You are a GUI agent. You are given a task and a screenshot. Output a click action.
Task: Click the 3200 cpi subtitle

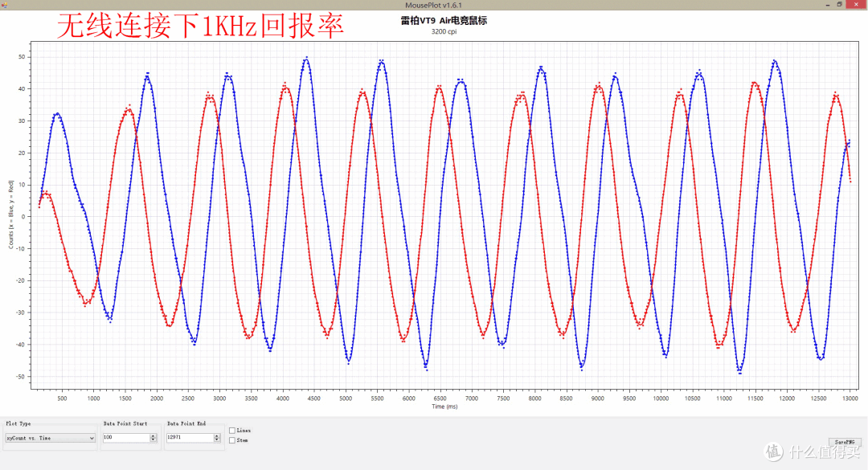[444, 31]
